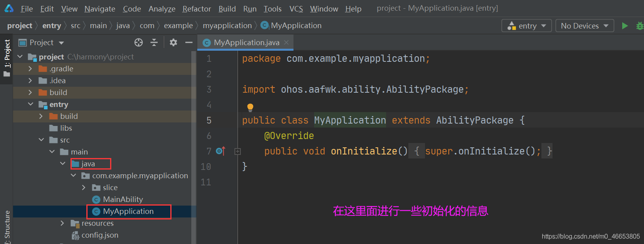Click entry in the breadcrumb bar

51,26
